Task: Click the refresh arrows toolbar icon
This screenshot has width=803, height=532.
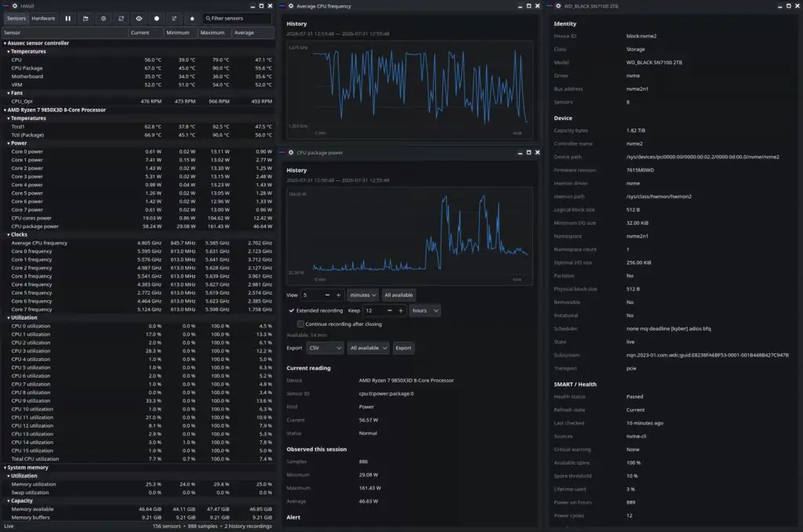Action: coord(122,19)
